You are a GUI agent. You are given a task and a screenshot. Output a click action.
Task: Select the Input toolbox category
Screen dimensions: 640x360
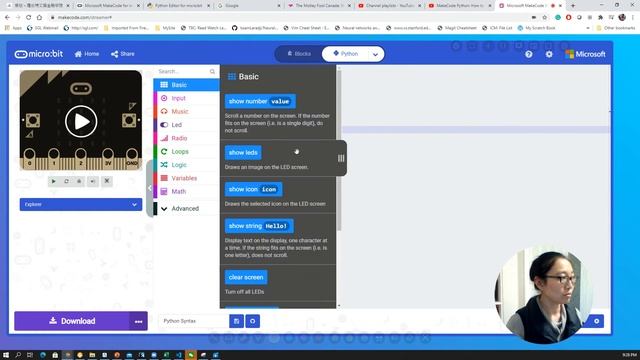click(x=187, y=98)
